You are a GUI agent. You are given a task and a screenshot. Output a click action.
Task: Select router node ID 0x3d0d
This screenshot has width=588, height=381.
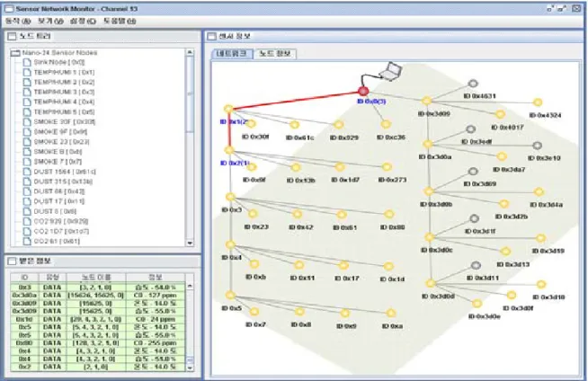(x=431, y=284)
